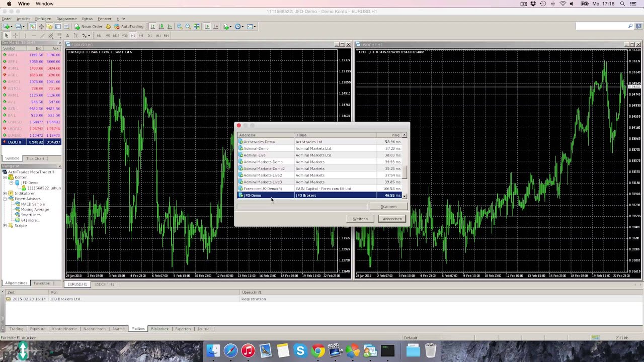Toggle the chart auto scroll icon
The height and width of the screenshot is (362, 644).
[207, 26]
